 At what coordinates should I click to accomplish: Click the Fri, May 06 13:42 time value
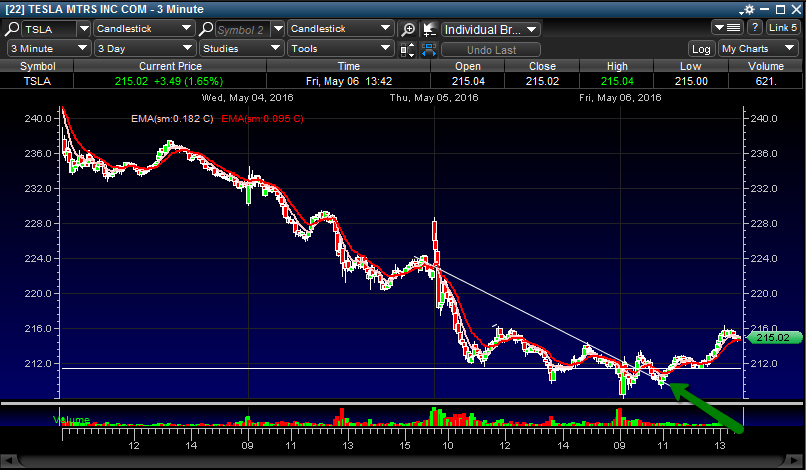pyautogui.click(x=349, y=81)
